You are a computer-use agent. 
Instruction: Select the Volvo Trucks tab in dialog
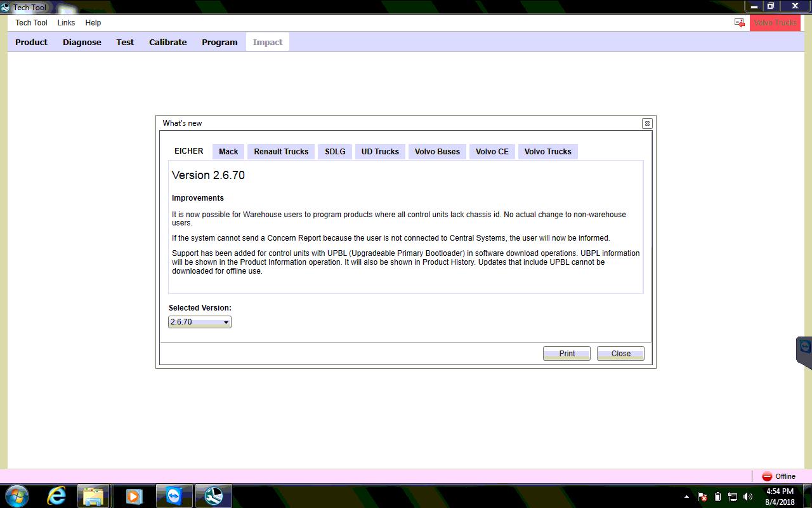548,152
